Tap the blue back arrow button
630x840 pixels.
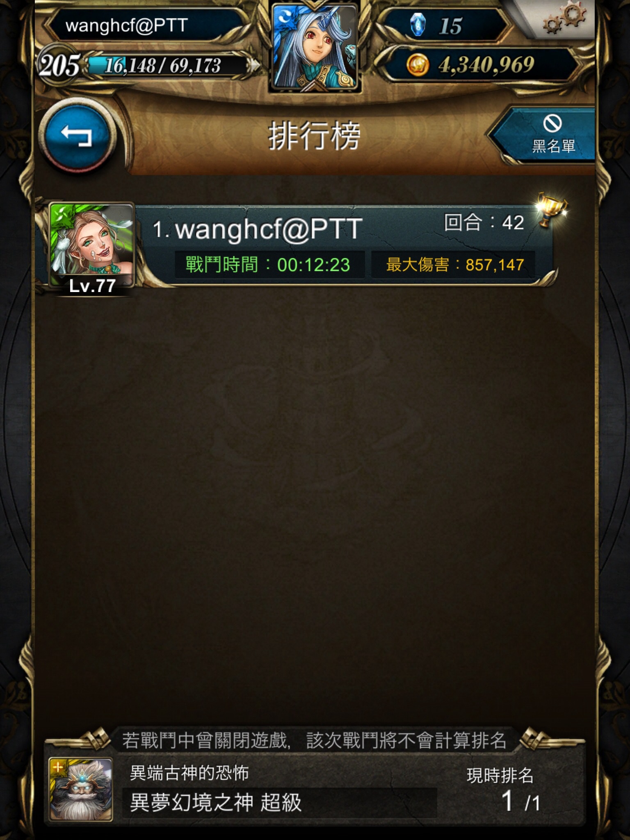tap(77, 137)
